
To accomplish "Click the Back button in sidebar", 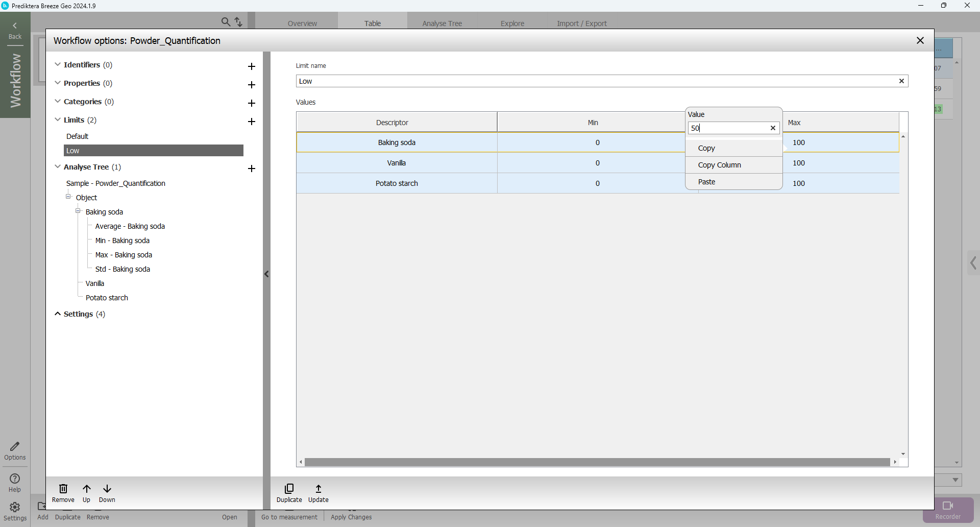I will coord(15,31).
